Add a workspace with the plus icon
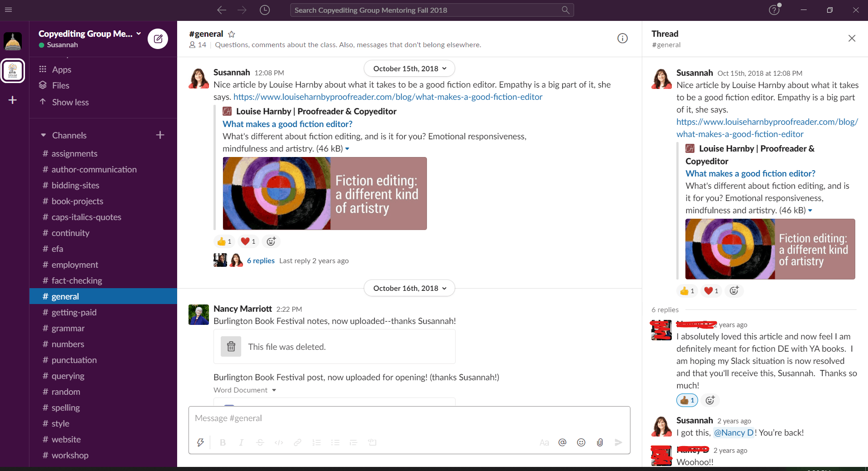 point(13,100)
